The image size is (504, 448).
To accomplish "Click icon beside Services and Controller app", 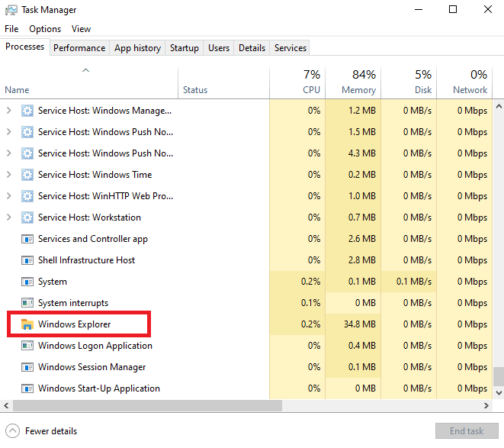I will point(27,239).
